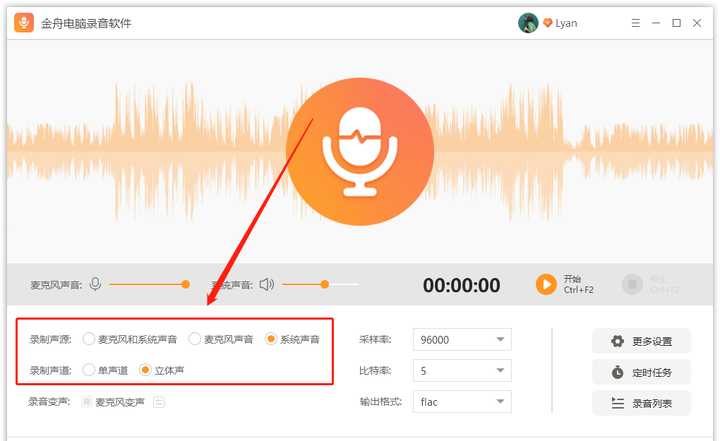Open the voice changer settings icon

click(x=159, y=402)
